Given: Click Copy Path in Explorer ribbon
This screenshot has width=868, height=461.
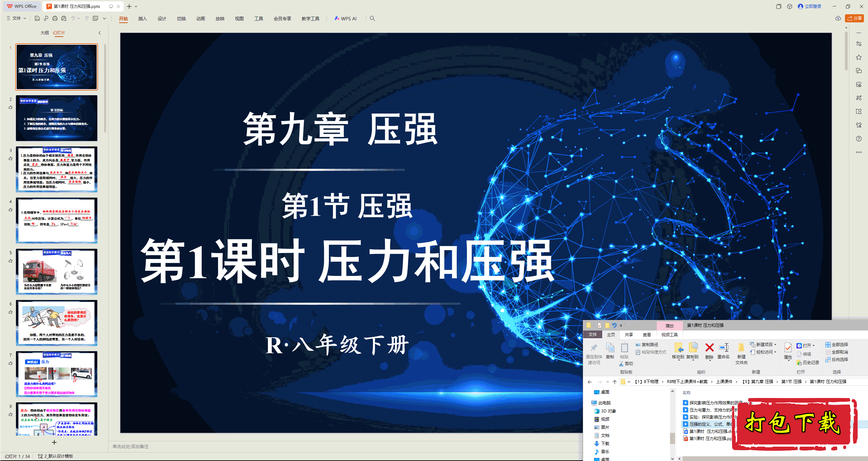Looking at the screenshot, I should (x=647, y=345).
